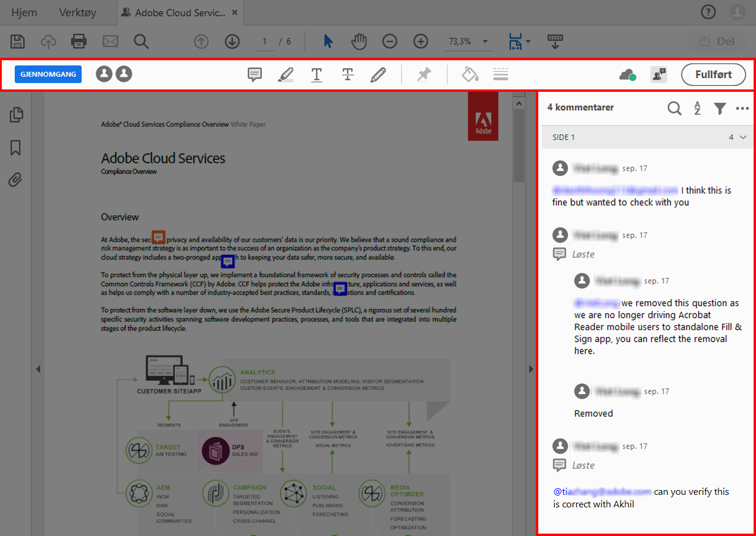
Task: Open the account profile icon
Action: point(738,12)
